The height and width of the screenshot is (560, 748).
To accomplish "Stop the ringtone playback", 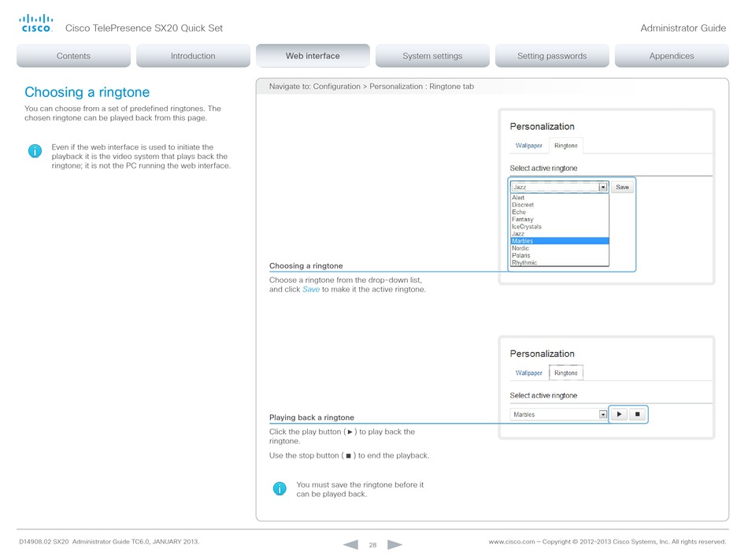I will click(637, 414).
